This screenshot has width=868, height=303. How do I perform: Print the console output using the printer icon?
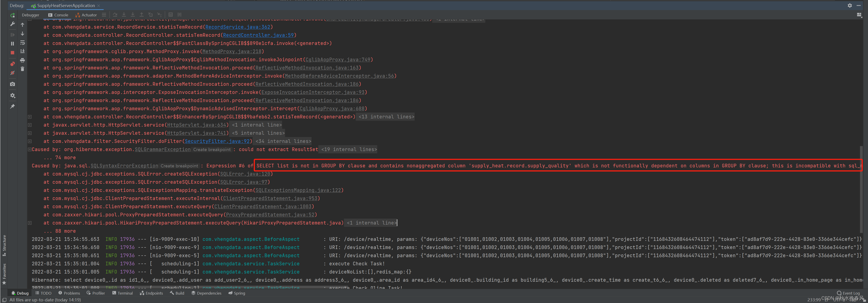(23, 60)
